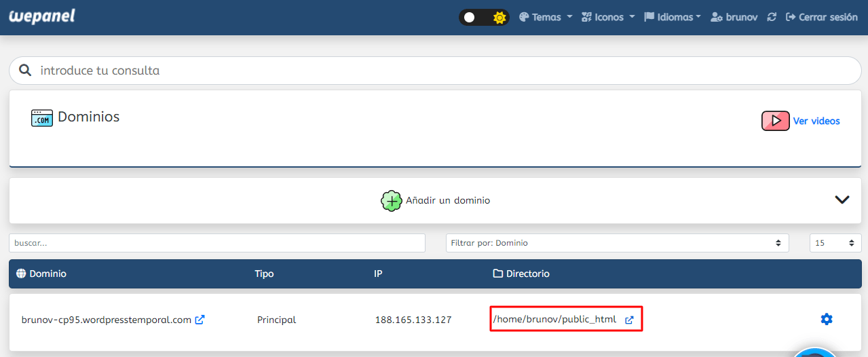The image size is (868, 357).
Task: Toggle the dark/light mode switch
Action: (x=484, y=18)
